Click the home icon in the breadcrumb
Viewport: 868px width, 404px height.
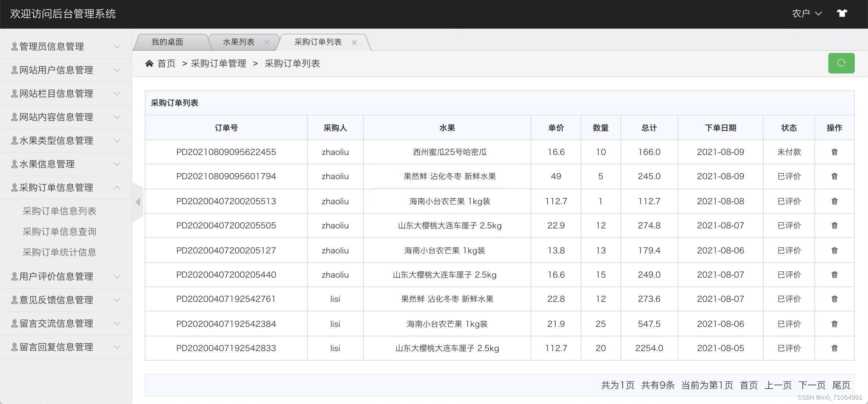click(149, 63)
